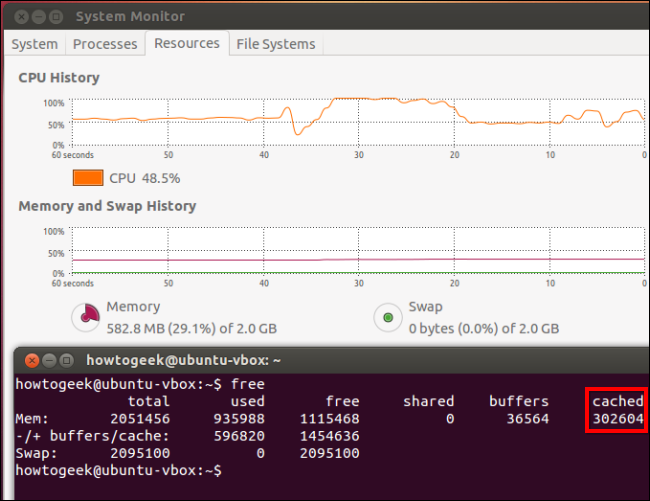Click the CPU 48.5% label
The image size is (650, 501).
click(x=145, y=178)
